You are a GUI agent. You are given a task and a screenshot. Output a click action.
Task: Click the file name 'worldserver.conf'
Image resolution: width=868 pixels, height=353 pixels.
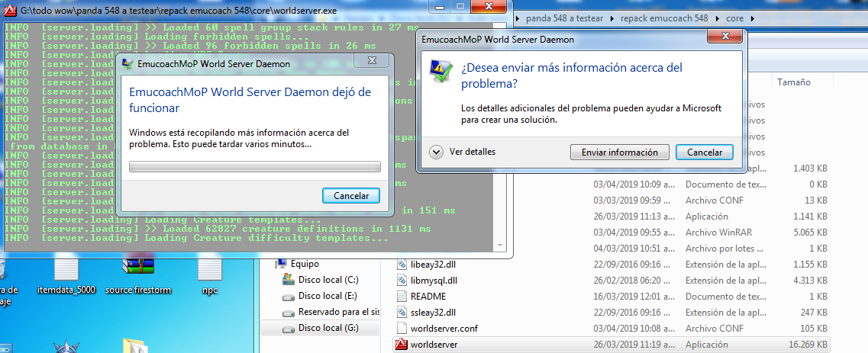tap(444, 328)
